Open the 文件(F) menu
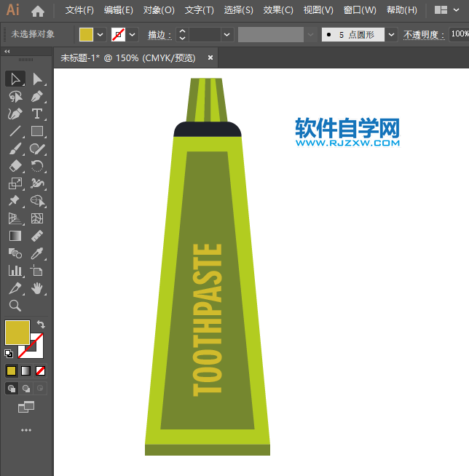 click(x=79, y=10)
